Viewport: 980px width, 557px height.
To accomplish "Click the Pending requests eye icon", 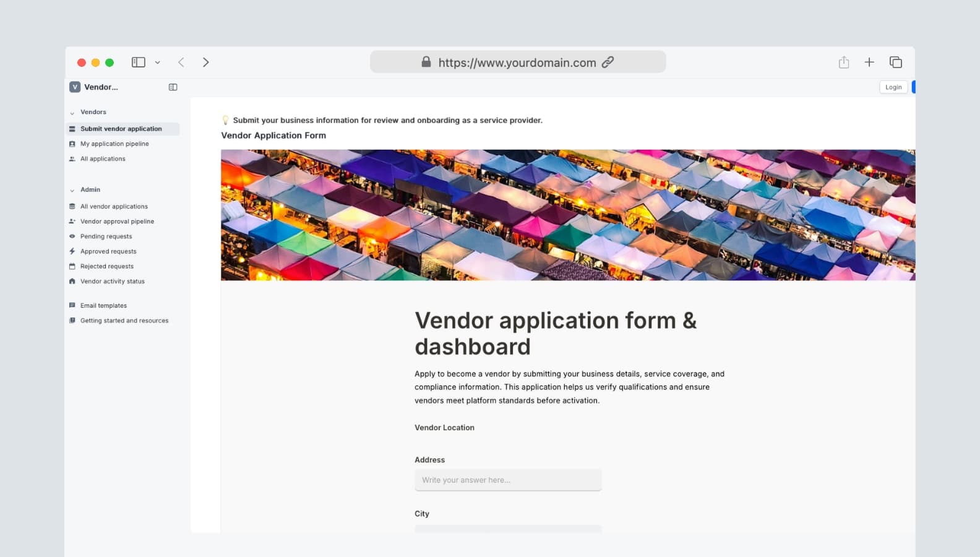I will pyautogui.click(x=72, y=236).
